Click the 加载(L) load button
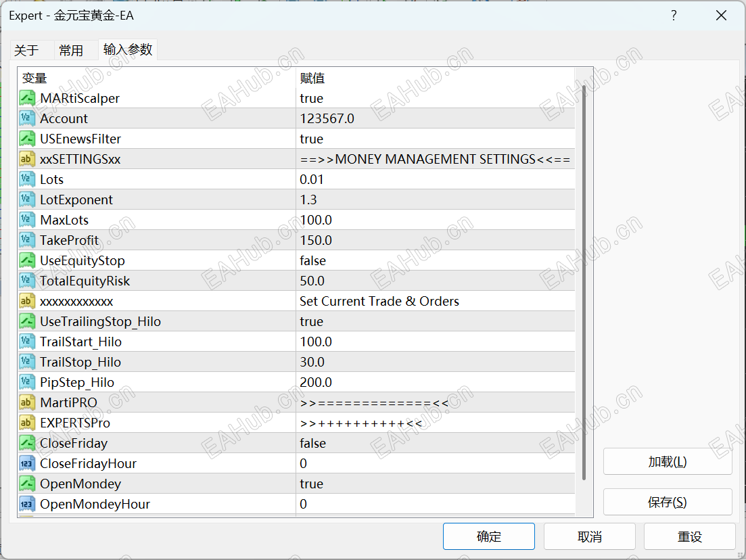Image resolution: width=746 pixels, height=560 pixels. point(667,461)
